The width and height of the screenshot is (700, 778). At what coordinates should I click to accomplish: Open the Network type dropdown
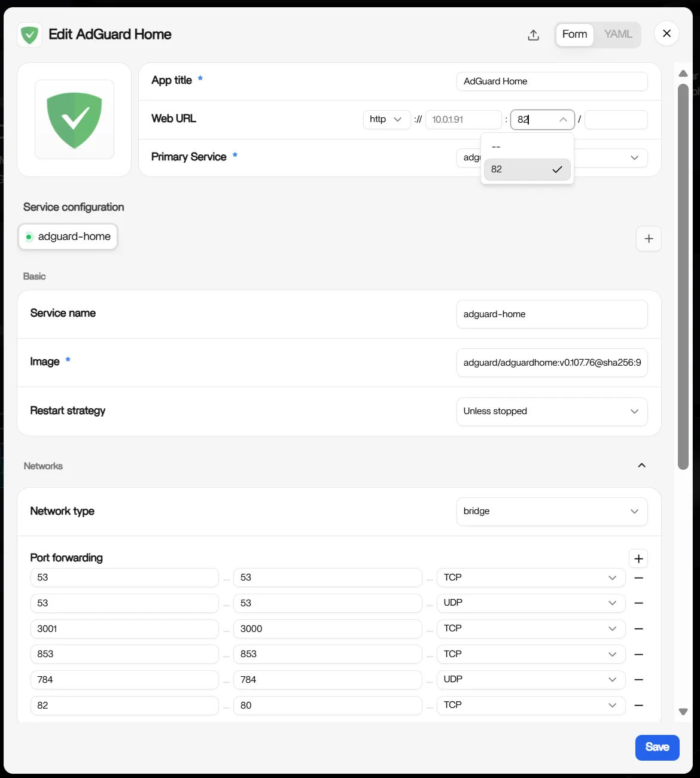(552, 511)
